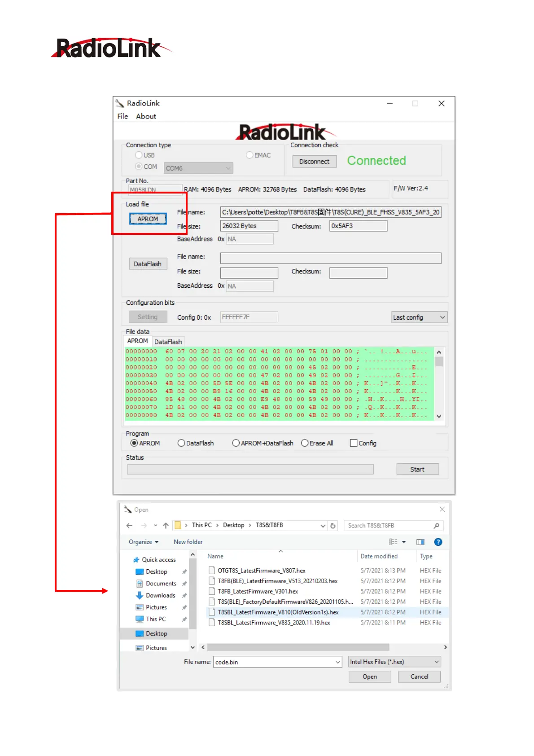534x756 pixels.
Task: Select T8SBL_LatestFirmware_V810(OldVersion1s).hex file
Action: tap(278, 612)
